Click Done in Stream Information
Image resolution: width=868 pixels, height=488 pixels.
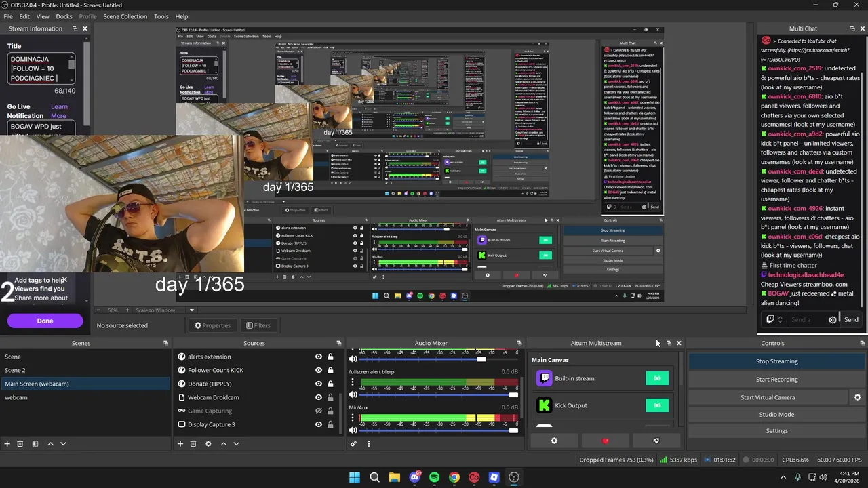[x=45, y=321]
